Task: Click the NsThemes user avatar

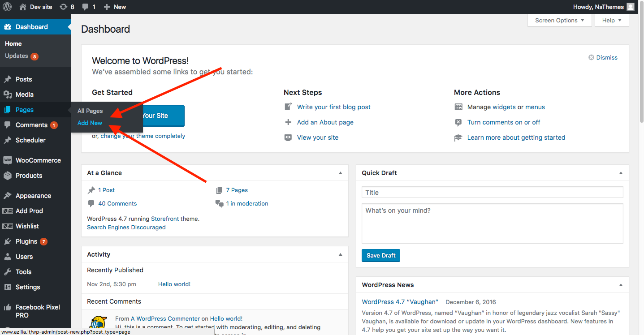Action: click(x=631, y=7)
